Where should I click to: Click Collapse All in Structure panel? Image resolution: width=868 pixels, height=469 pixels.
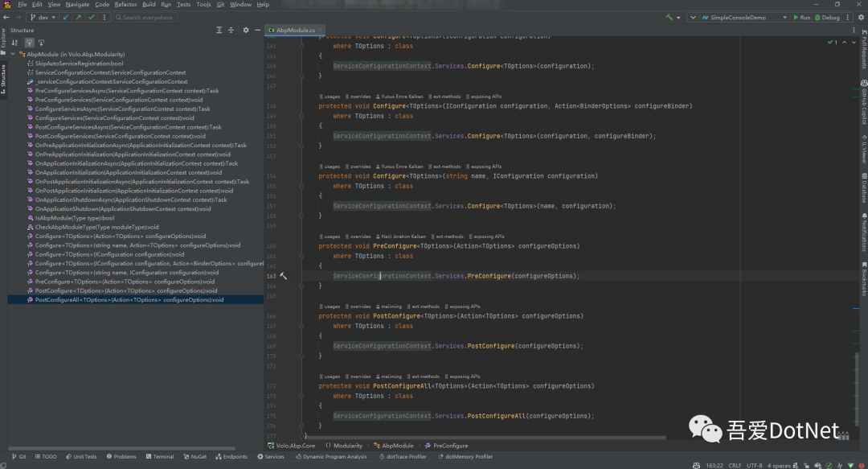(x=231, y=31)
